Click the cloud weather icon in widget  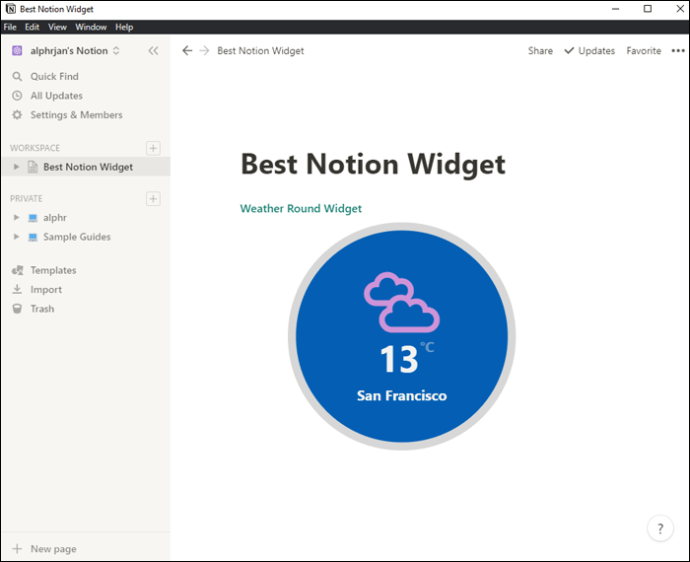point(401,302)
